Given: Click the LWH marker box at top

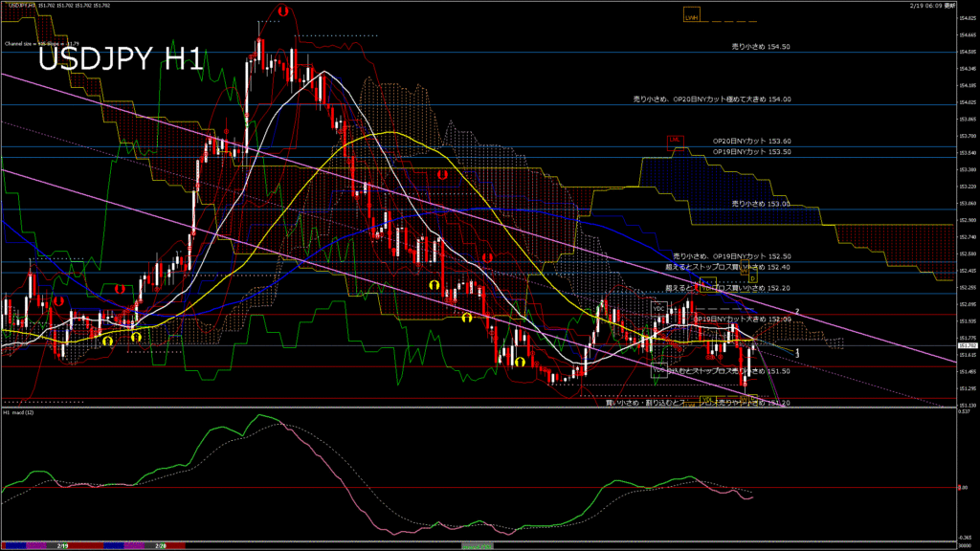Looking at the screenshot, I should [x=691, y=16].
